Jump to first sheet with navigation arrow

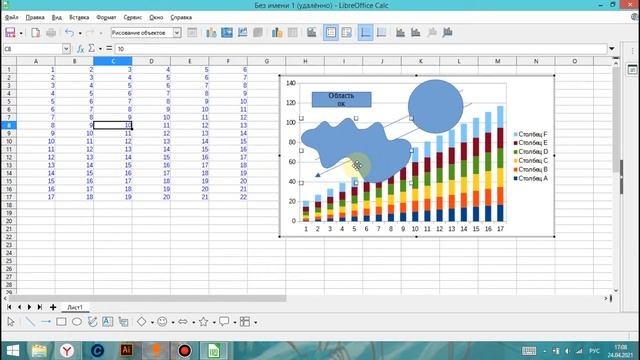tap(9, 307)
